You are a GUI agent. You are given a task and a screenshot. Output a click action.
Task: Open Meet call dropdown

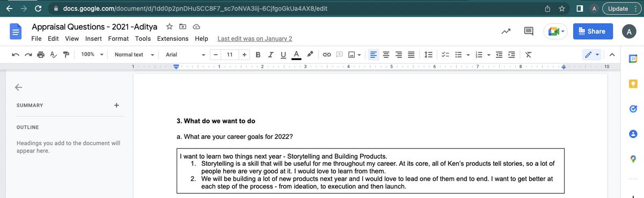[555, 32]
